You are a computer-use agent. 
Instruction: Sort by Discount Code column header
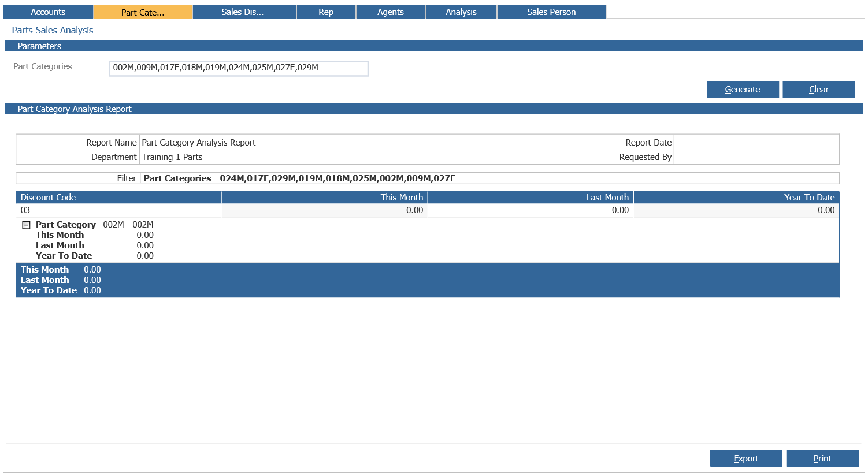pyautogui.click(x=118, y=198)
